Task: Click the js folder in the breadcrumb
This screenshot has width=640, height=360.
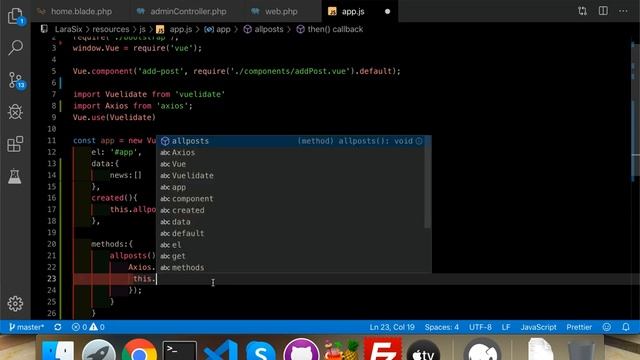Action: 142,29
